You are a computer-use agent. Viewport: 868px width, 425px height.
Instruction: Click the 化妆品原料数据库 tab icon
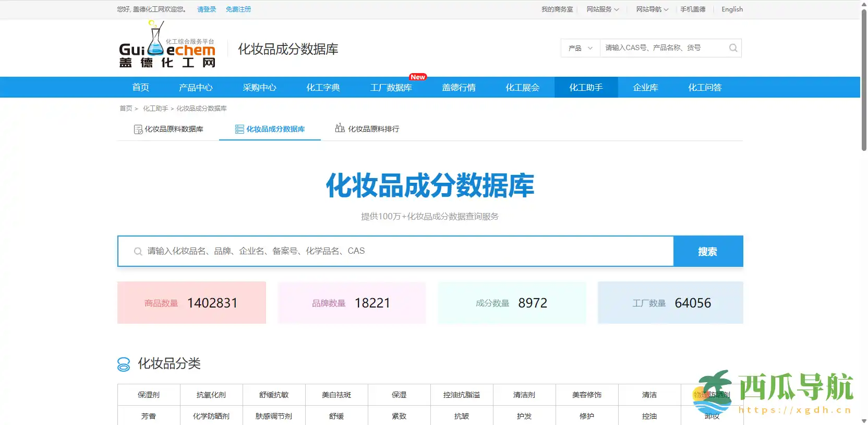click(x=138, y=129)
